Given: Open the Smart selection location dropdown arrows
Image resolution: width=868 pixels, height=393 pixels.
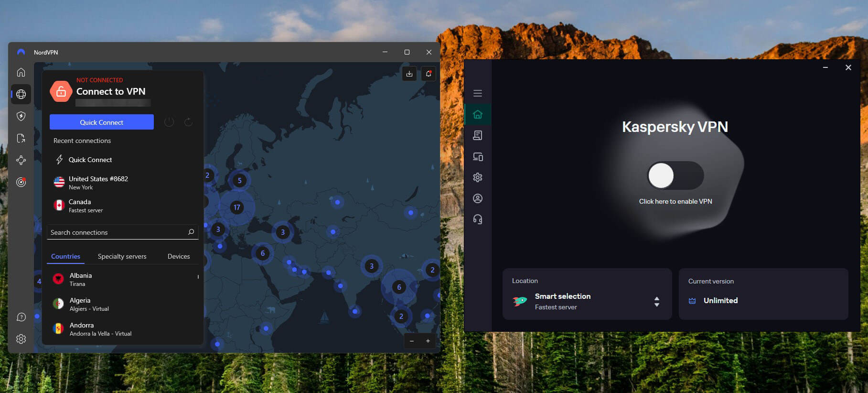Looking at the screenshot, I should click(x=657, y=301).
